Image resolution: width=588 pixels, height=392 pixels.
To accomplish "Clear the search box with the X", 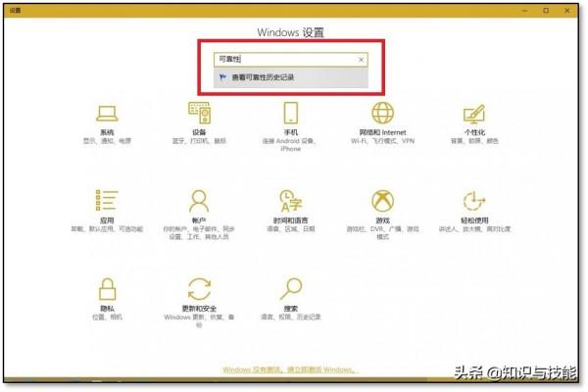I will (361, 60).
